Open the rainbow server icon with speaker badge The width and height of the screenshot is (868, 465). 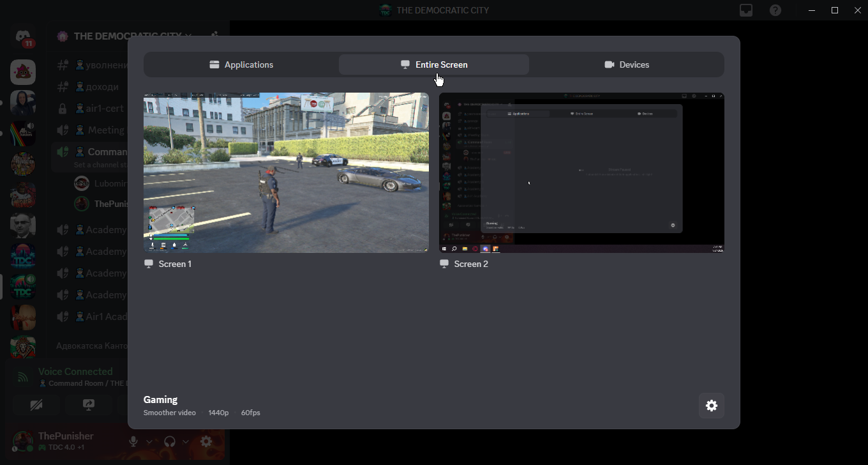23,133
